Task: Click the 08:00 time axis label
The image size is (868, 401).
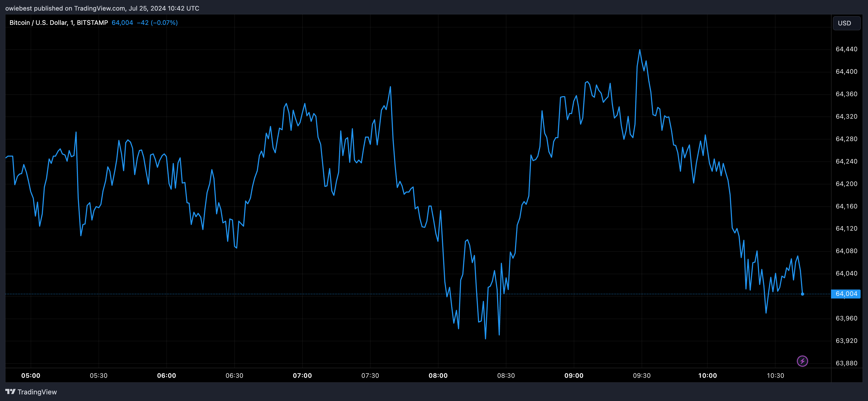Action: [438, 375]
